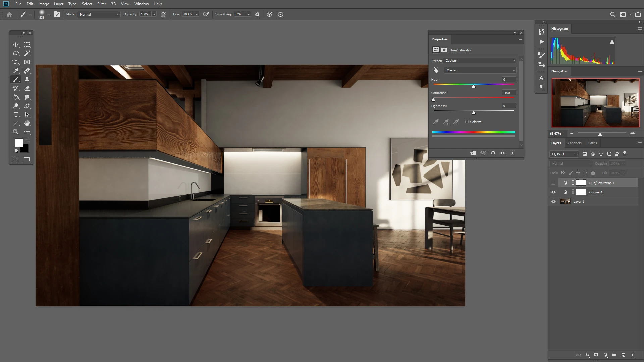Select the Zoom tool in the toolbox
Screen dimensions: 644x362
tap(16, 132)
